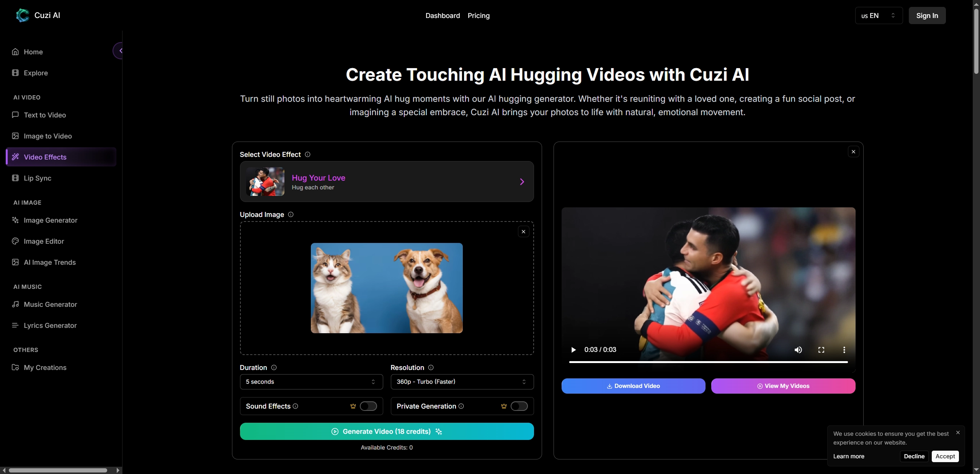The width and height of the screenshot is (980, 474).
Task: Remove the uploaded cat and dog image
Action: (x=523, y=231)
